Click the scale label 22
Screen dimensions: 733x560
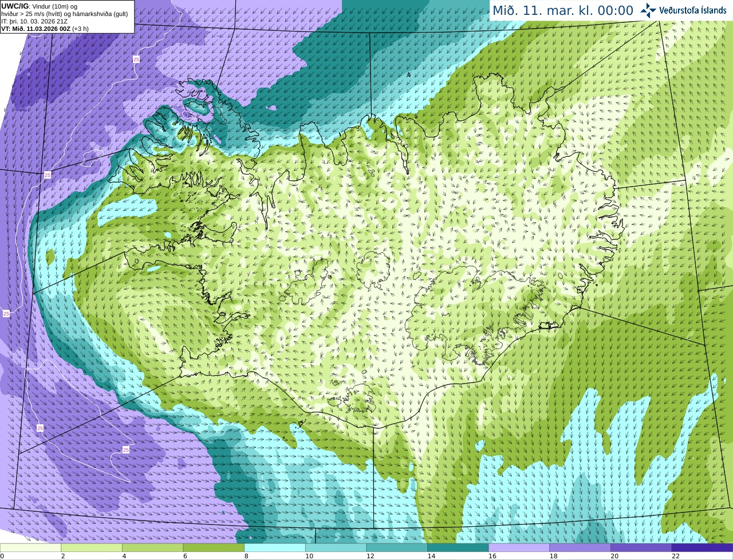(x=676, y=556)
